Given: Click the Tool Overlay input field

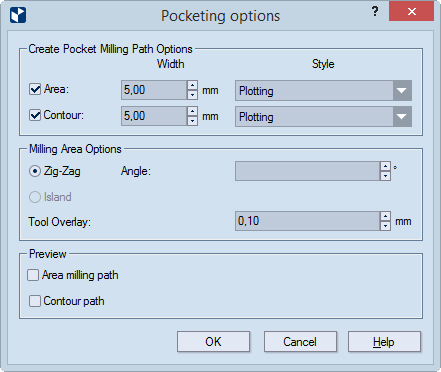Looking at the screenshot, I should tap(307, 221).
